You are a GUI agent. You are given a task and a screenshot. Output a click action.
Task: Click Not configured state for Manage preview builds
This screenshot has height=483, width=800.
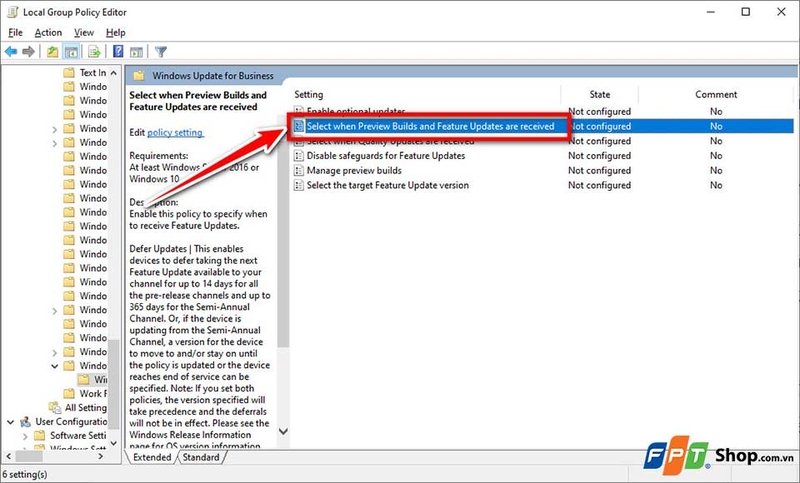point(599,171)
